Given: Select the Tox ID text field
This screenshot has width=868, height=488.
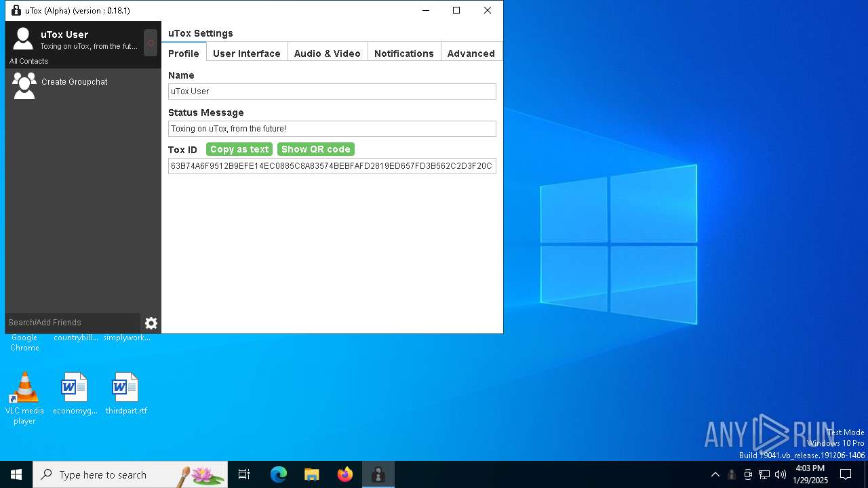Looking at the screenshot, I should (332, 166).
